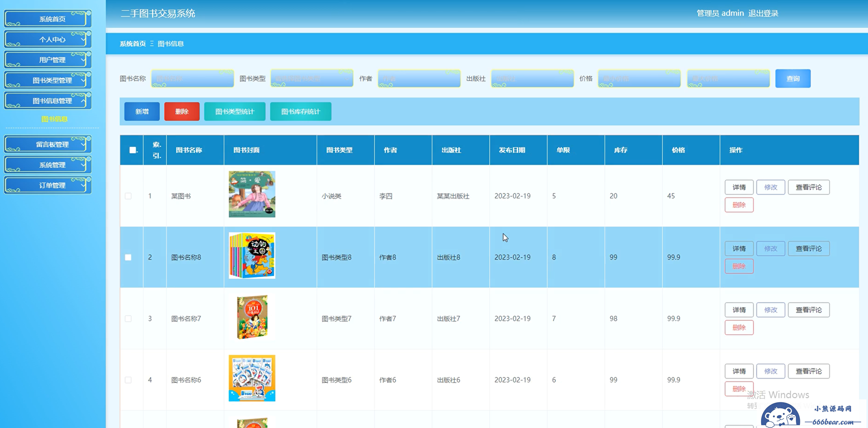View 详情 for 图书名称8

739,249
